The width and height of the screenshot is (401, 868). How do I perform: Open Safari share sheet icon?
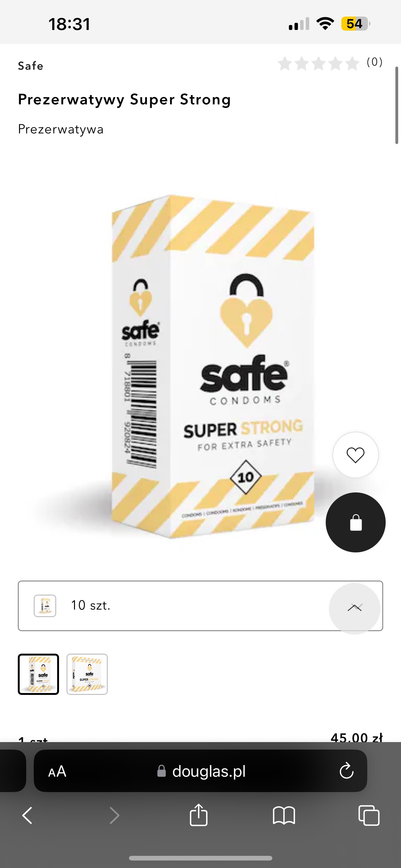pyautogui.click(x=199, y=816)
